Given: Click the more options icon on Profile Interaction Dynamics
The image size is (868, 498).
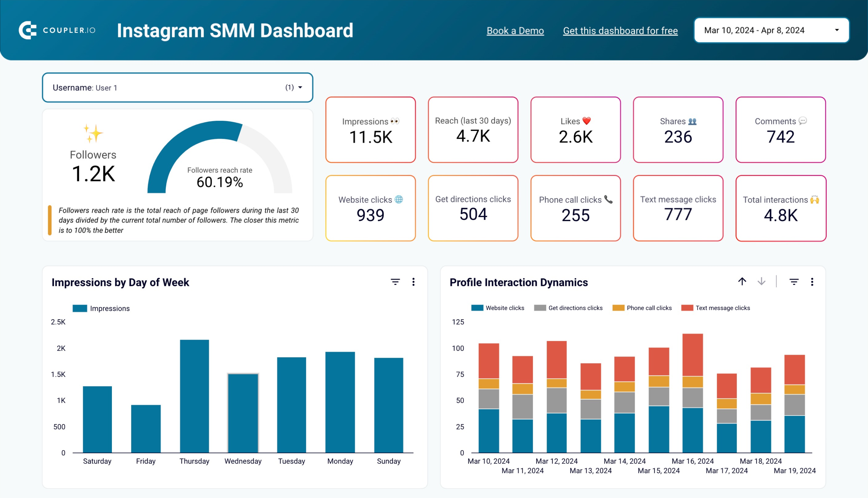Looking at the screenshot, I should click(x=812, y=283).
